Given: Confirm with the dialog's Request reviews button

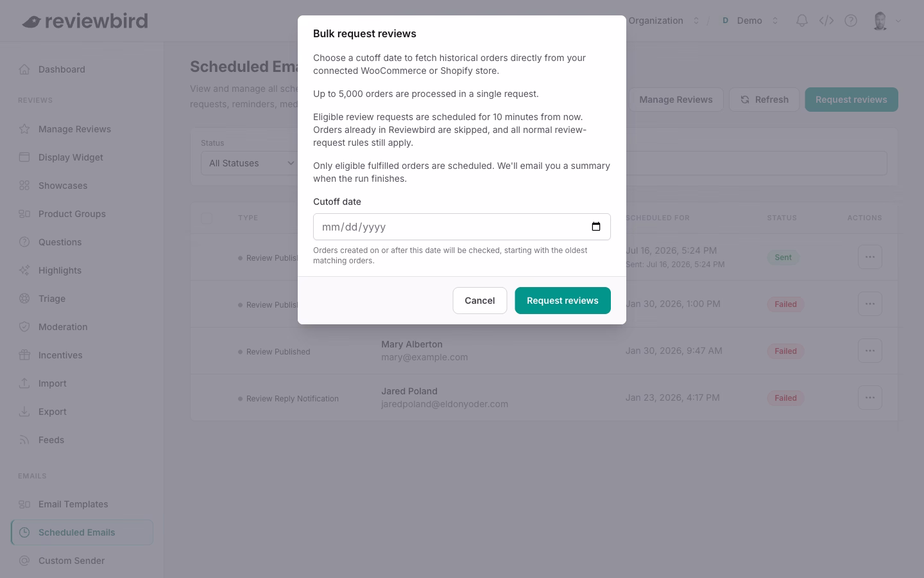Looking at the screenshot, I should coord(563,301).
